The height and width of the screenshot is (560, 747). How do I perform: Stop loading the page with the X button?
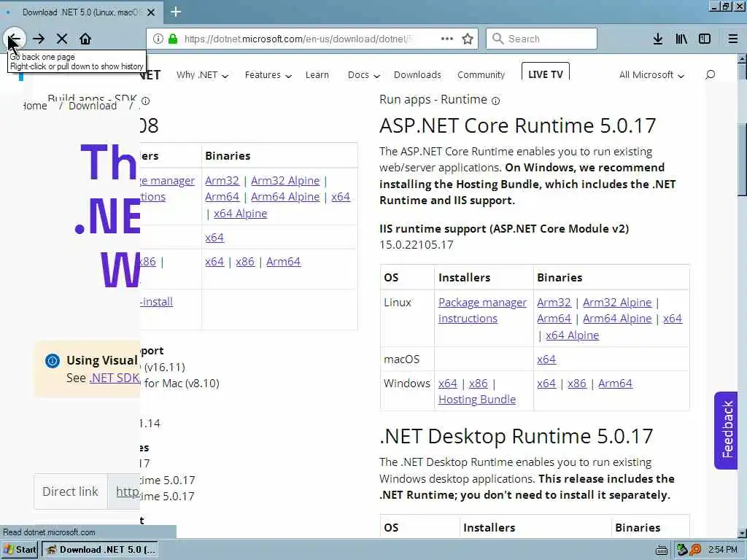click(62, 39)
